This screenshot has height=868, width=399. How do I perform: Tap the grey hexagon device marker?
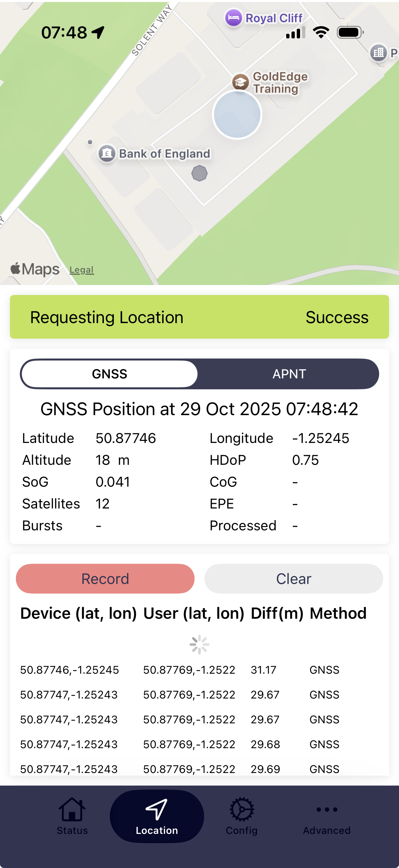coord(199,173)
